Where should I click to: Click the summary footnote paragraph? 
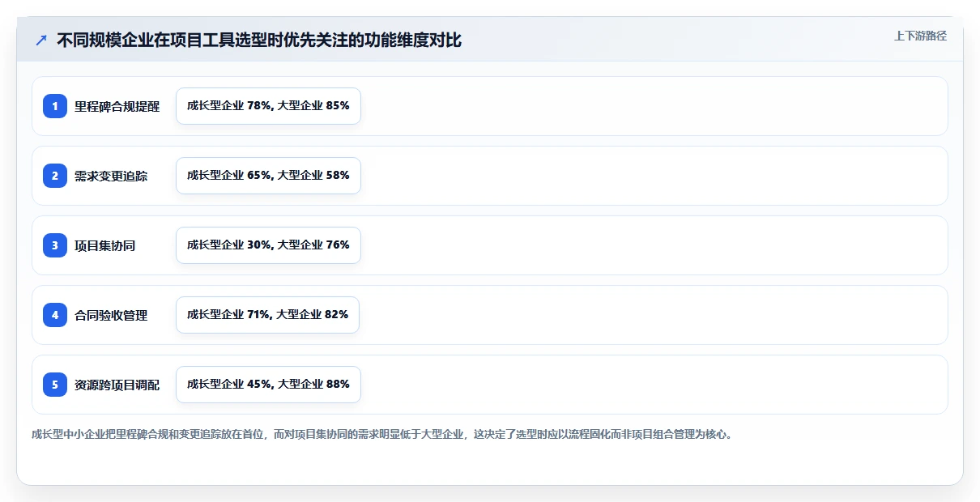point(382,434)
